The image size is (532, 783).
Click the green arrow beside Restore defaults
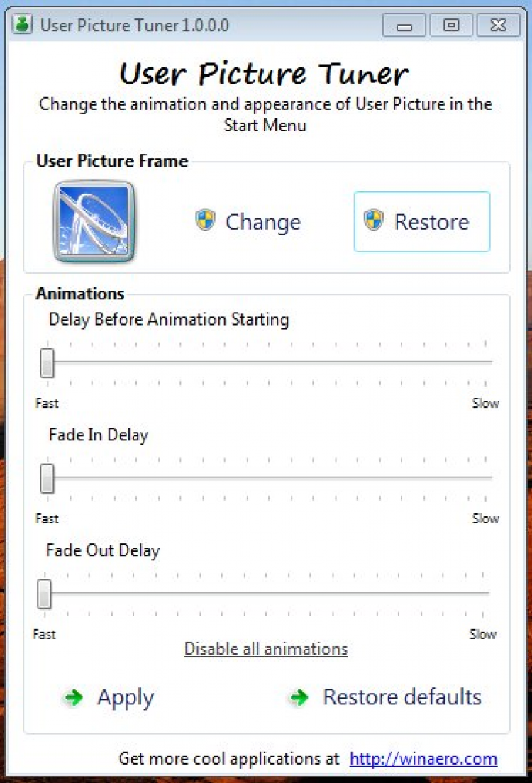tap(299, 698)
